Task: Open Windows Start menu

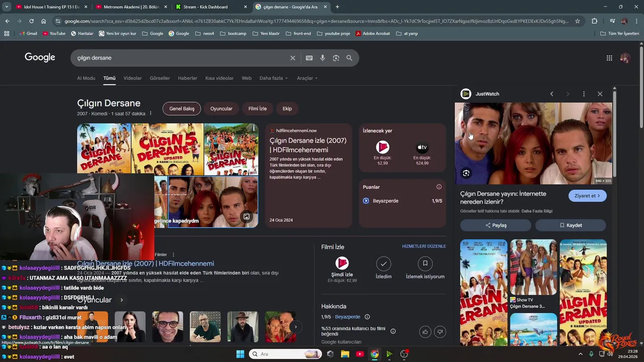Action: pyautogui.click(x=240, y=354)
